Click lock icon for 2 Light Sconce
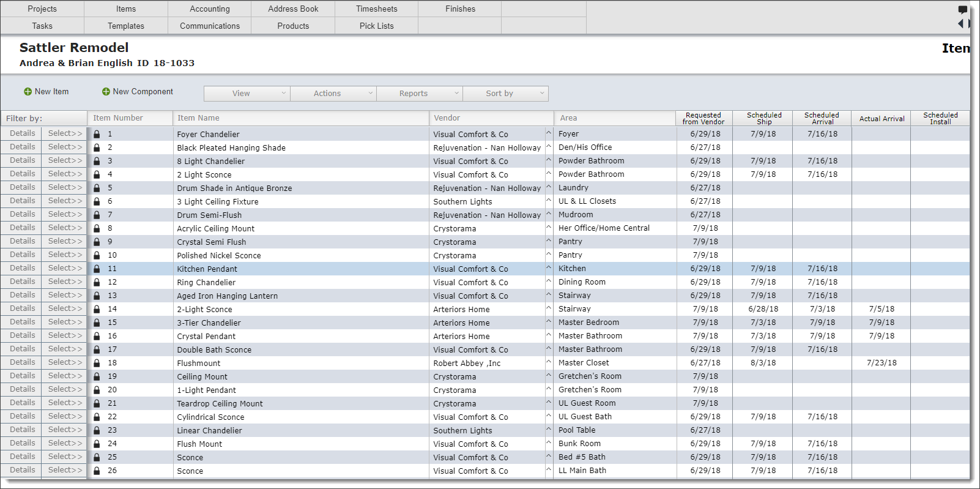The width and height of the screenshot is (980, 489). click(x=97, y=174)
